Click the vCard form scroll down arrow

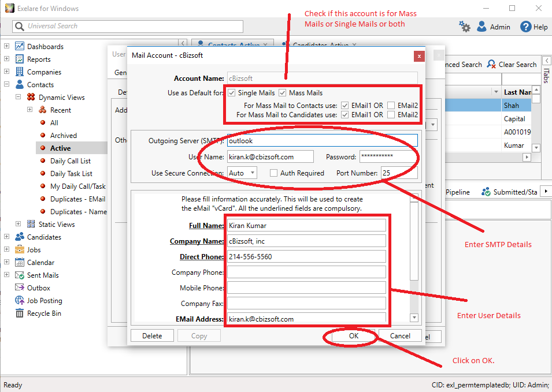(x=414, y=318)
